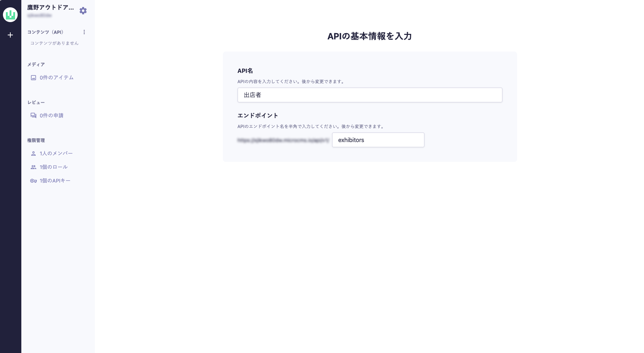Open 0件の申請 review requests
Image resolution: width=644 pixels, height=353 pixels.
(51, 116)
